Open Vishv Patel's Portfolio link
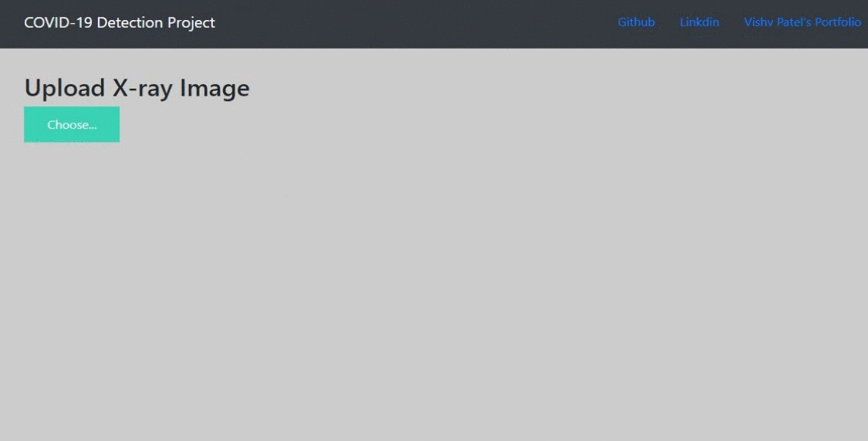Image resolution: width=868 pixels, height=441 pixels. click(802, 22)
